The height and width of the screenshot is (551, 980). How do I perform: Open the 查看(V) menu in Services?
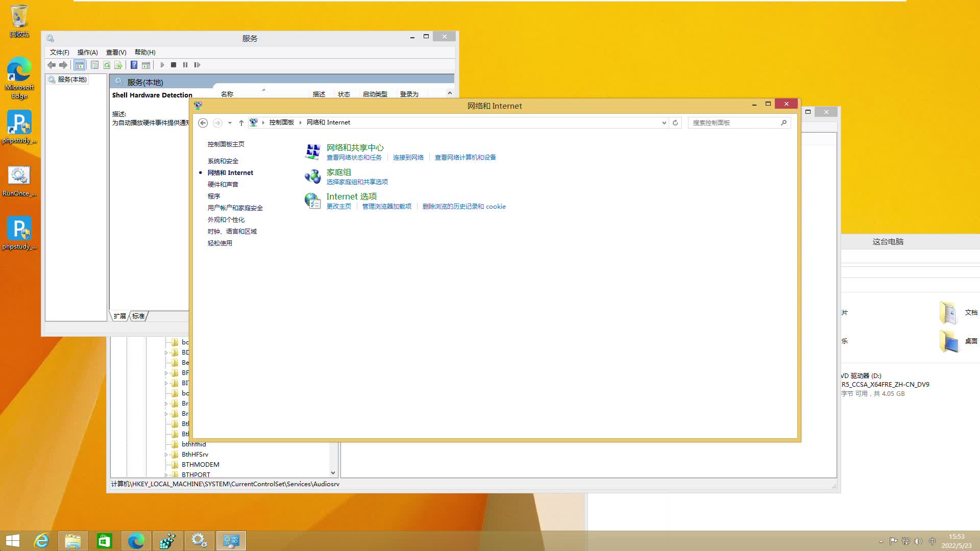click(x=116, y=52)
